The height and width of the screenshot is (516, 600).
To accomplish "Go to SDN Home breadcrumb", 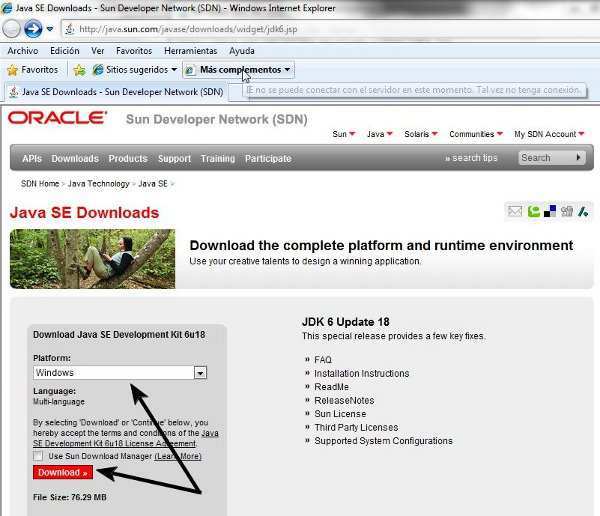I will pos(40,184).
